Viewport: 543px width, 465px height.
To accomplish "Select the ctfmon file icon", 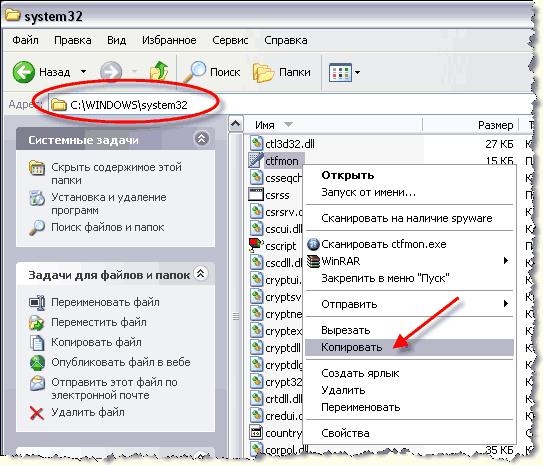I will 256,160.
